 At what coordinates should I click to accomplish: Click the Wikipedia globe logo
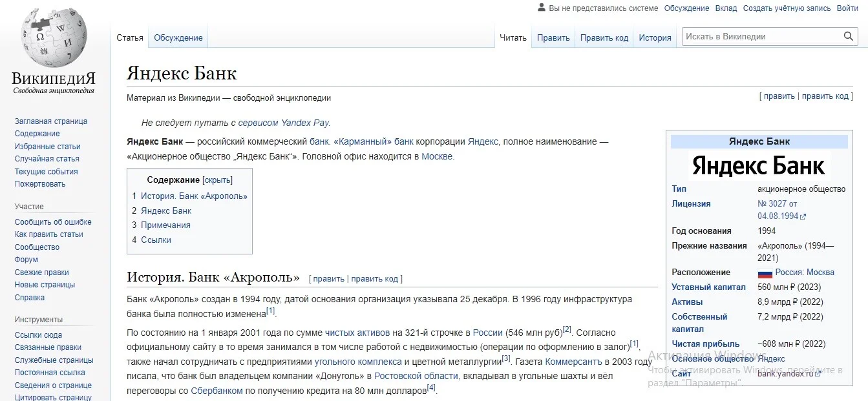54,39
